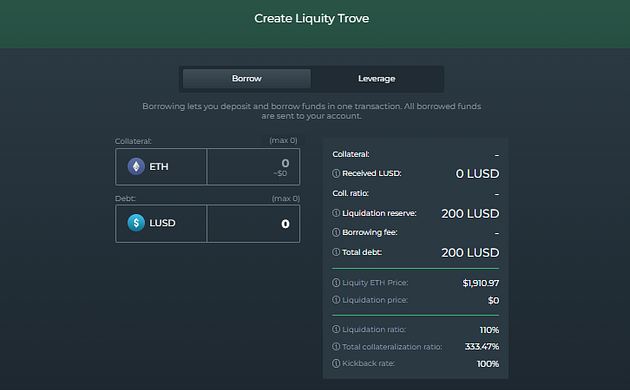This screenshot has width=630, height=390.
Task: Click the Create Liquity Trove heading
Action: click(311, 18)
